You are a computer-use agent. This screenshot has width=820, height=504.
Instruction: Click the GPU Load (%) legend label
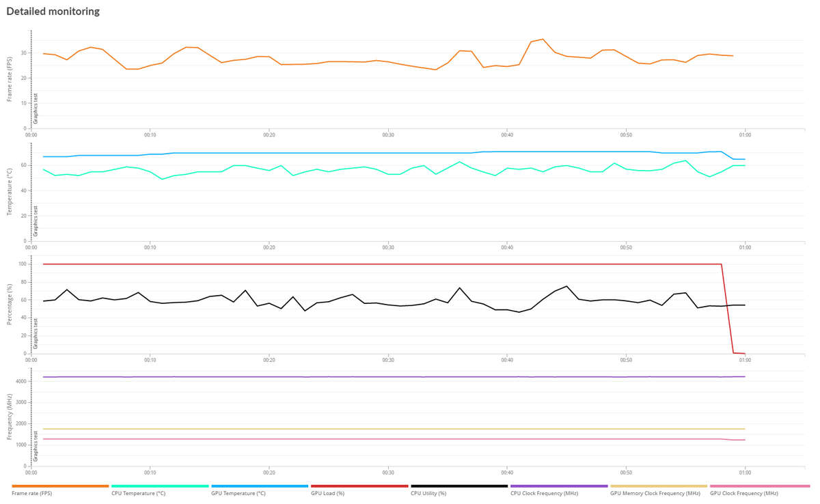(327, 493)
